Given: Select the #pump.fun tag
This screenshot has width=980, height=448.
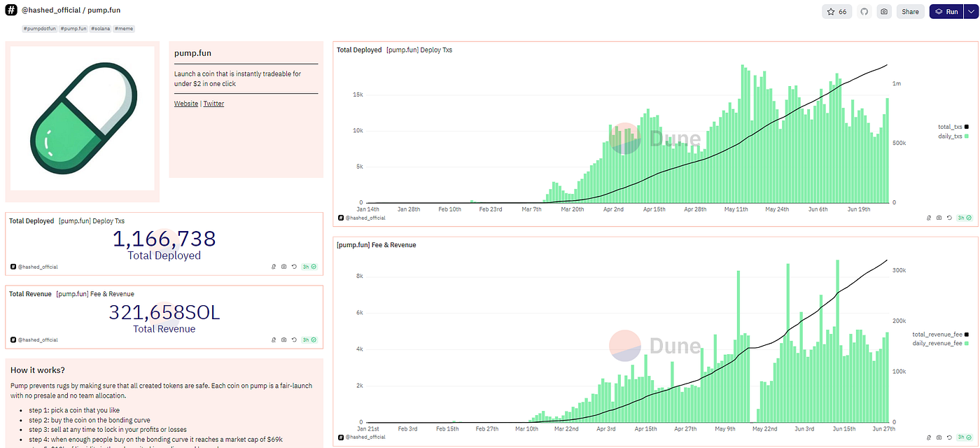Looking at the screenshot, I should [x=73, y=29].
